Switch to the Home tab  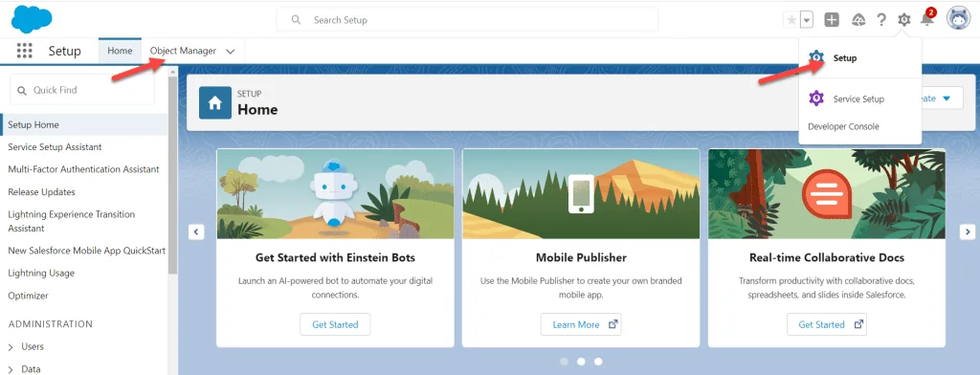point(120,51)
